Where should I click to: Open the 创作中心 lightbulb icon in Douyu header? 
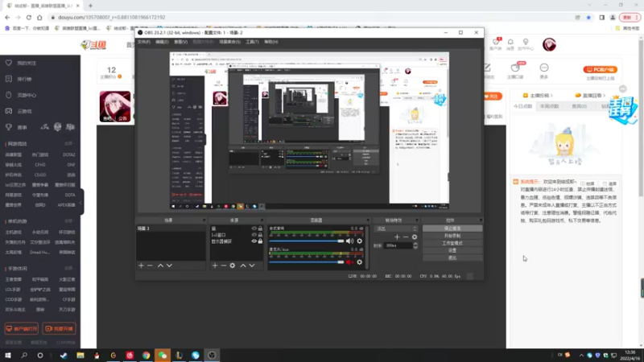pos(526,42)
